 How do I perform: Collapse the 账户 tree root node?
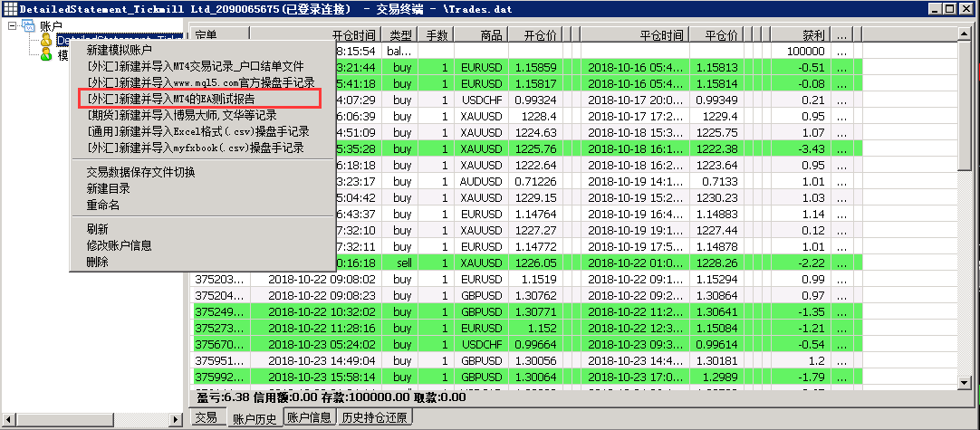(x=12, y=26)
